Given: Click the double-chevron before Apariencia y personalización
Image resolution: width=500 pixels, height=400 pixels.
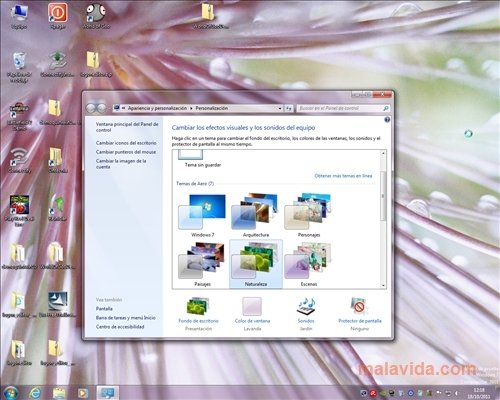Looking at the screenshot, I should click(x=123, y=108).
